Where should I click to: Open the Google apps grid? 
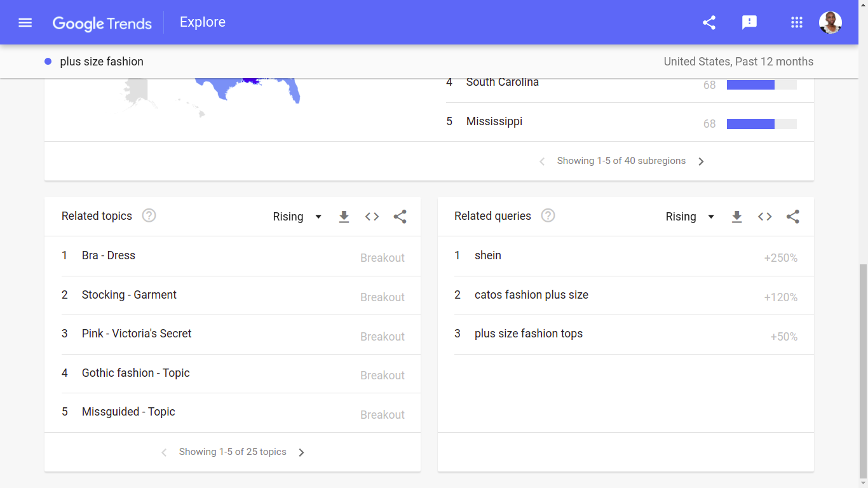pyautogui.click(x=797, y=23)
